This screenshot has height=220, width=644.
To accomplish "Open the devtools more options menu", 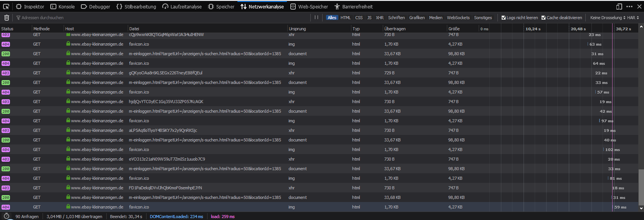I will 629,7.
